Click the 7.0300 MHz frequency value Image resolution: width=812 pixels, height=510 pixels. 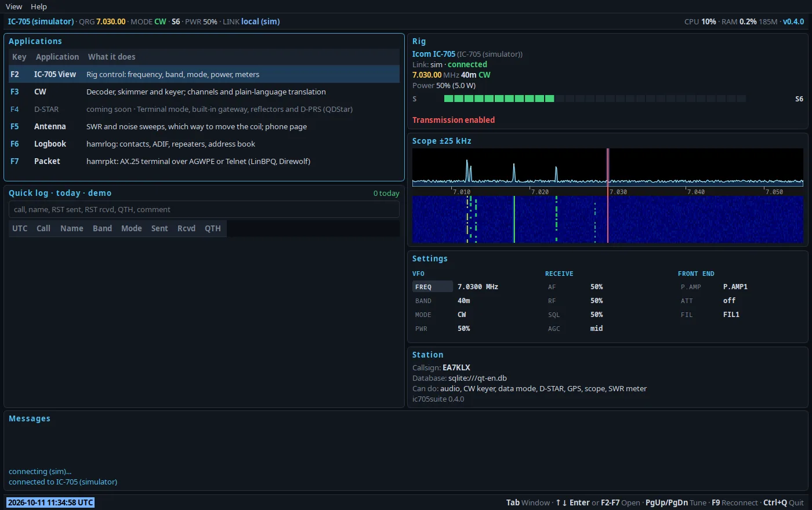(478, 287)
